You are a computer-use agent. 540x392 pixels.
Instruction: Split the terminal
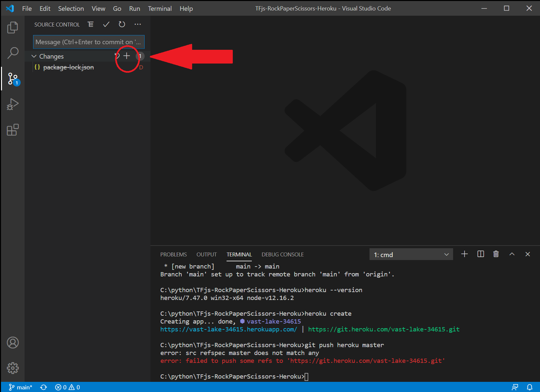[x=481, y=254]
